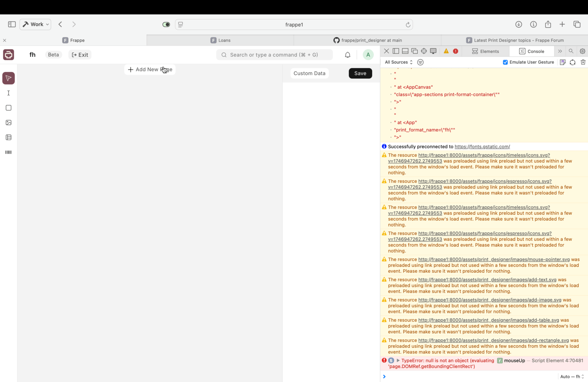
Task: Open console snippets JS icon
Action: coord(562,62)
